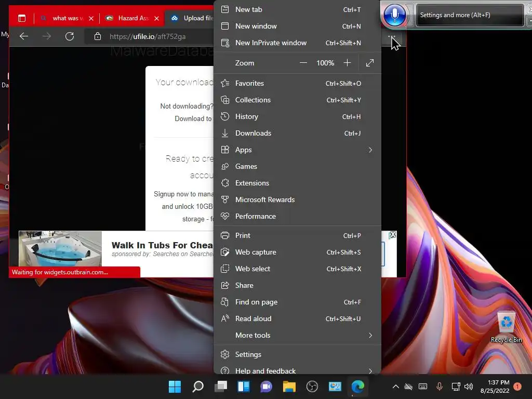Screen dimensions: 532x399
Task: Expand the Apps submenu
Action: 297,150
